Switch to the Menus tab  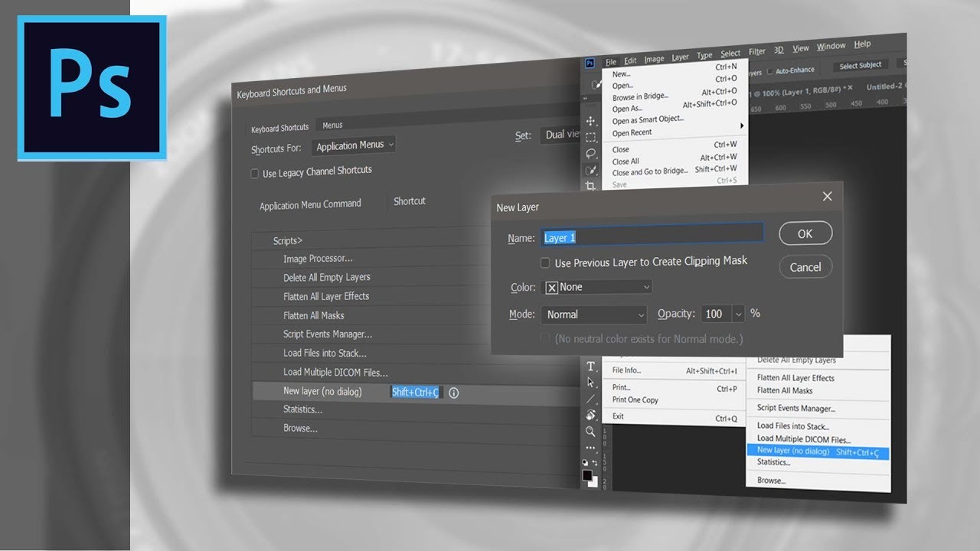[332, 126]
